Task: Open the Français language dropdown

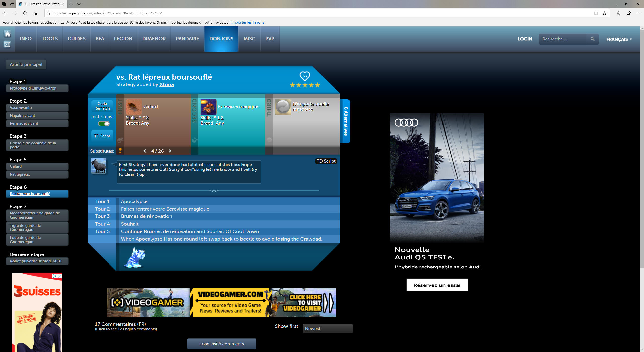Action: 619,39
